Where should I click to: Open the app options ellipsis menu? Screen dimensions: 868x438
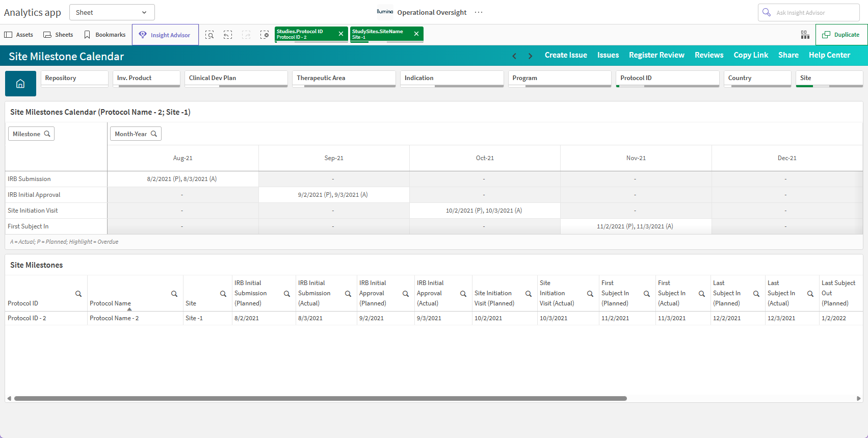pos(479,12)
